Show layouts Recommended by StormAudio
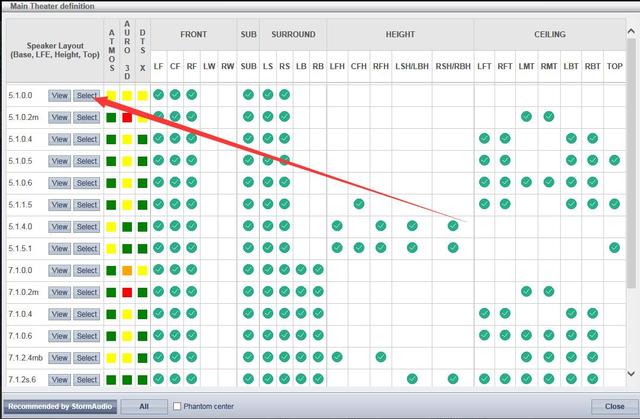The height and width of the screenshot is (419, 640). tap(60, 407)
